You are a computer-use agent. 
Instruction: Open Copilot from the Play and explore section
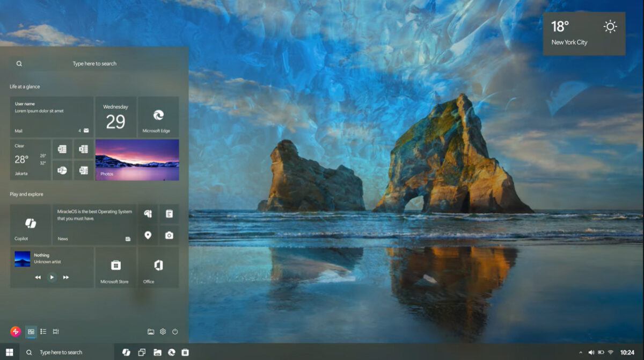click(30, 222)
